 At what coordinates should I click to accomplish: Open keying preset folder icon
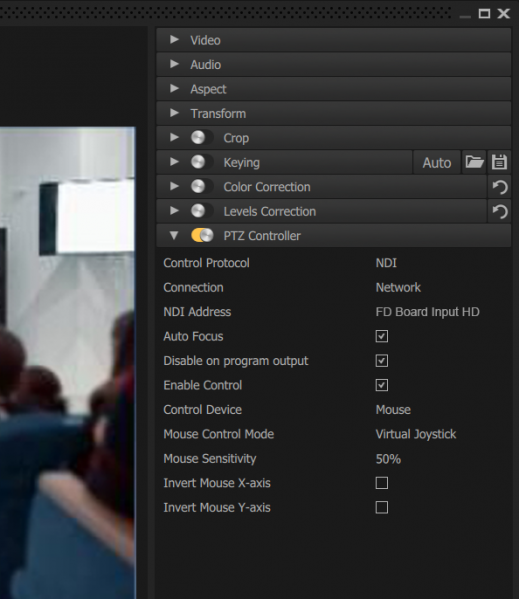tap(474, 162)
